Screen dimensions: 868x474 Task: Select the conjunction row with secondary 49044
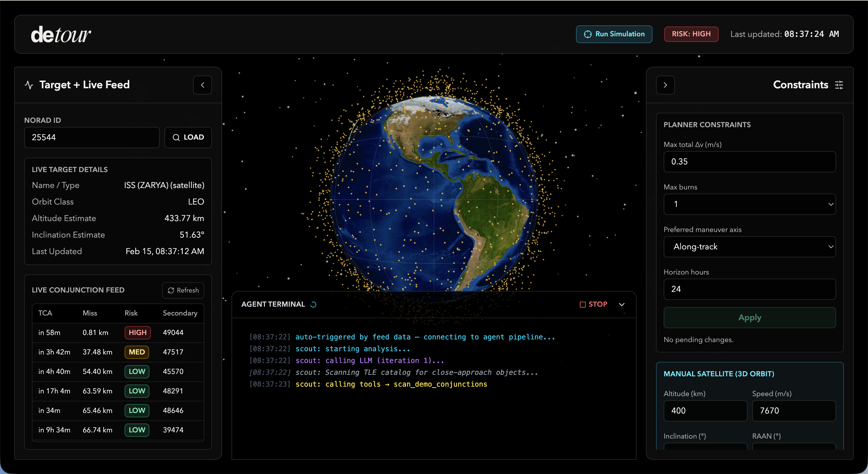click(x=118, y=333)
